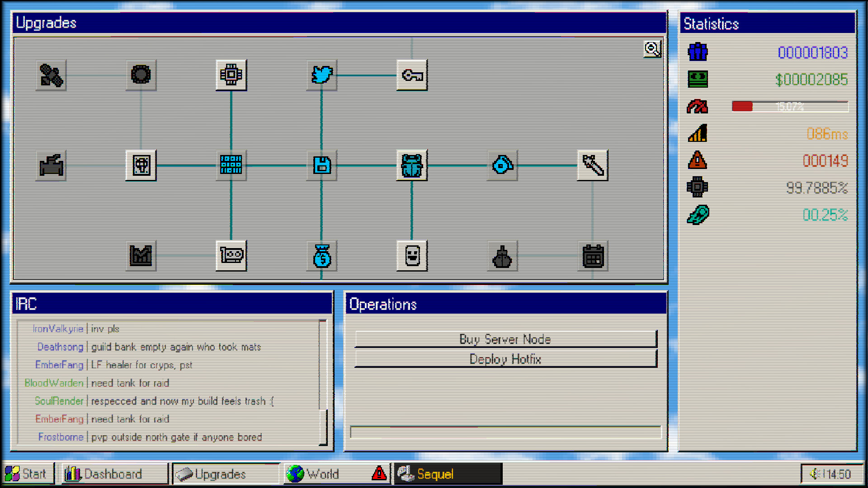Click the satellite upgrade node
The height and width of the screenshot is (488, 868).
pos(51,75)
